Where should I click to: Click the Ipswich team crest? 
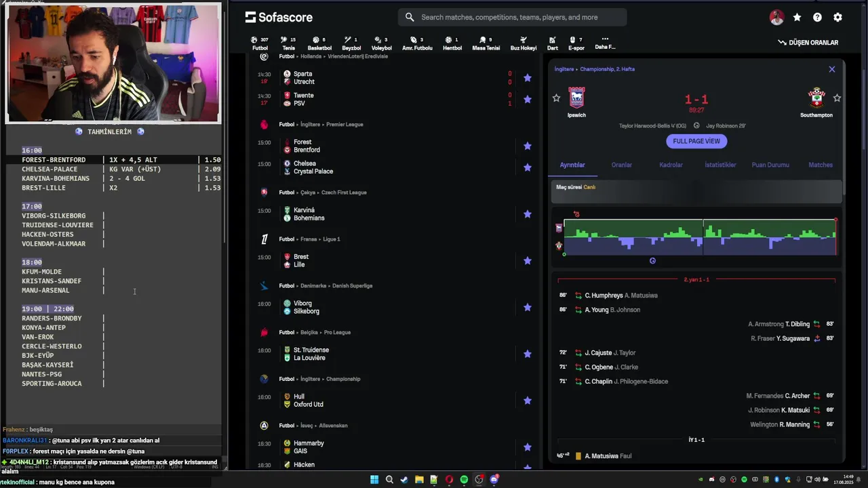(x=576, y=98)
